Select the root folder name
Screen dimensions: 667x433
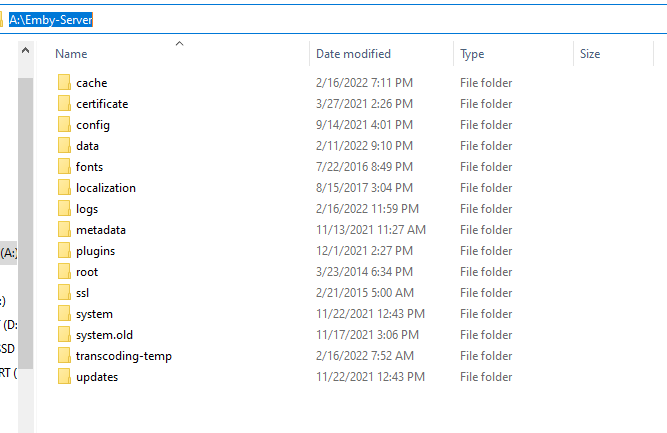[x=87, y=272]
